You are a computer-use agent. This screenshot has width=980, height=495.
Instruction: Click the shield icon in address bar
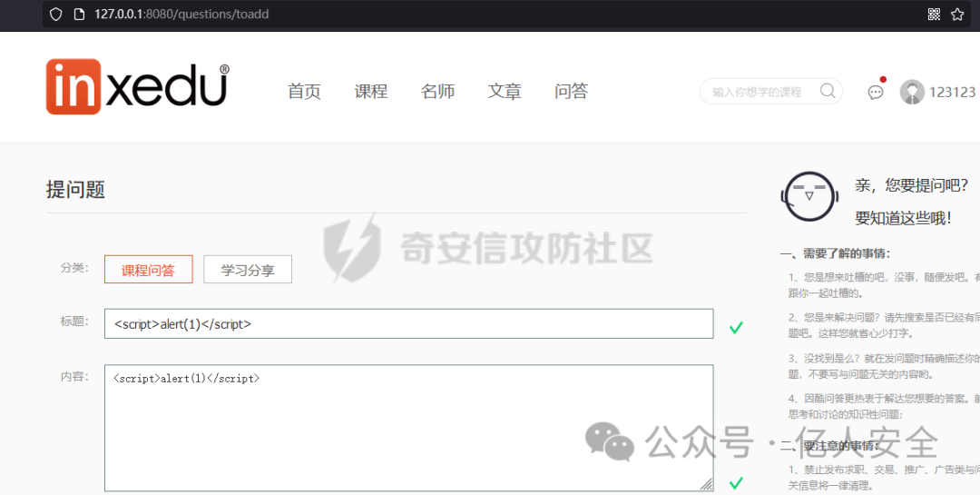pyautogui.click(x=55, y=14)
